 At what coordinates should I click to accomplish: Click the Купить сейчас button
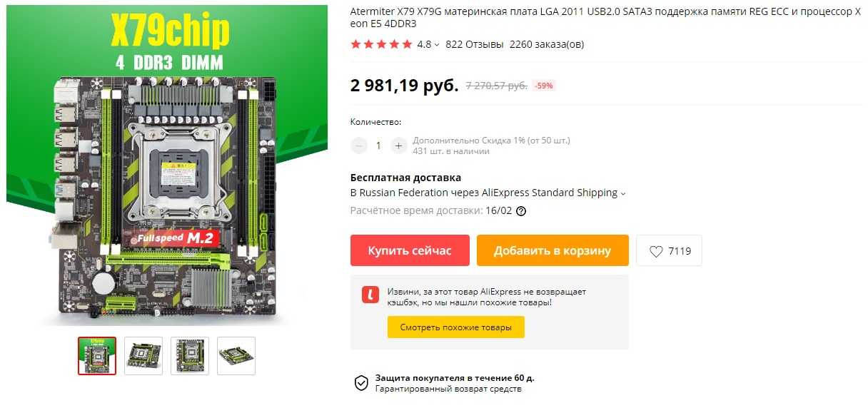pos(410,250)
